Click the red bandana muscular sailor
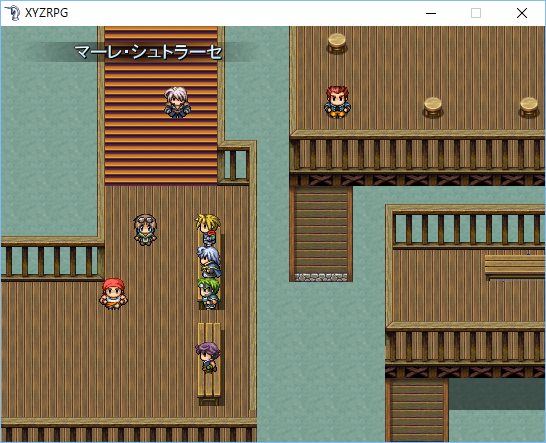The image size is (546, 443). (113, 294)
